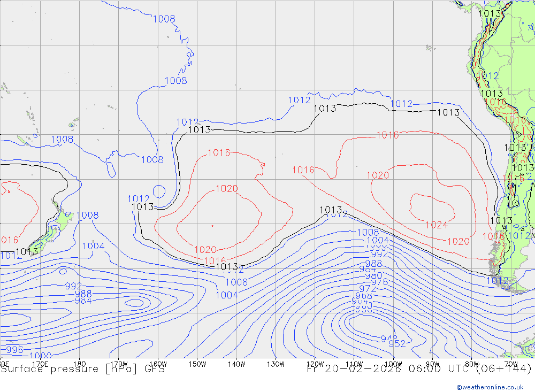Click the 70W longitude axis label
This screenshot has height=392, width=535.
pyautogui.click(x=511, y=364)
